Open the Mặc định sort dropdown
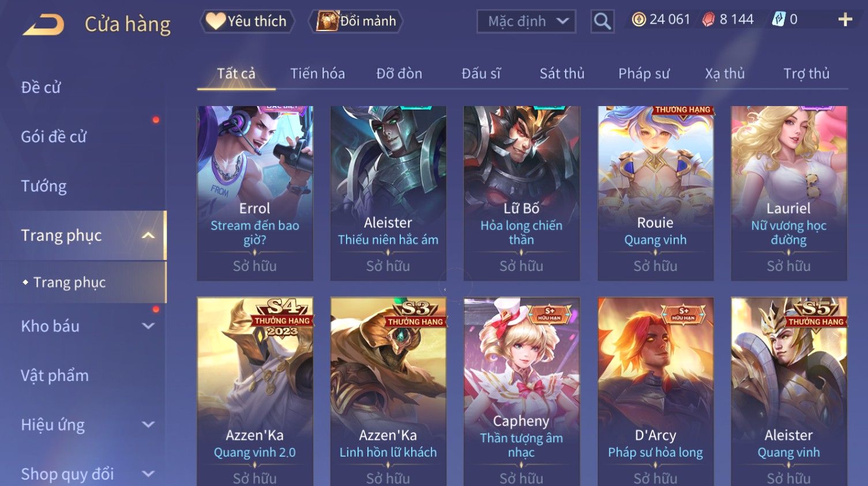This screenshot has height=486, width=868. [526, 21]
